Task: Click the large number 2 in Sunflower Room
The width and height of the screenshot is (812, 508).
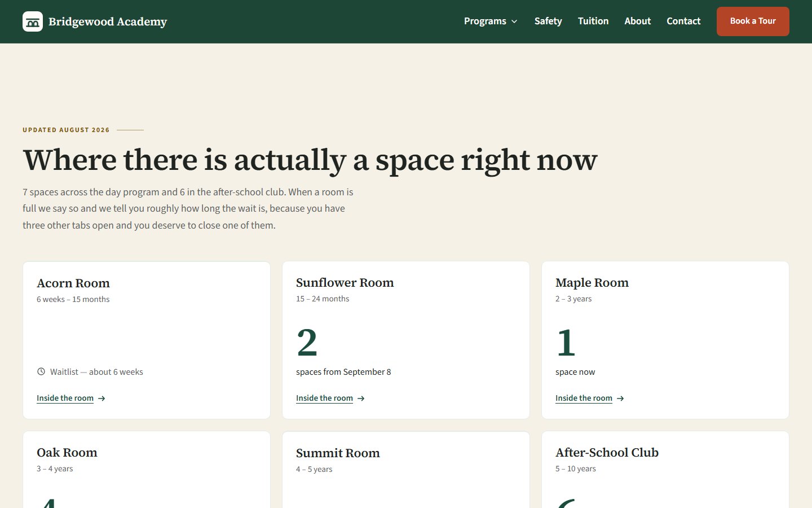Action: tap(307, 343)
